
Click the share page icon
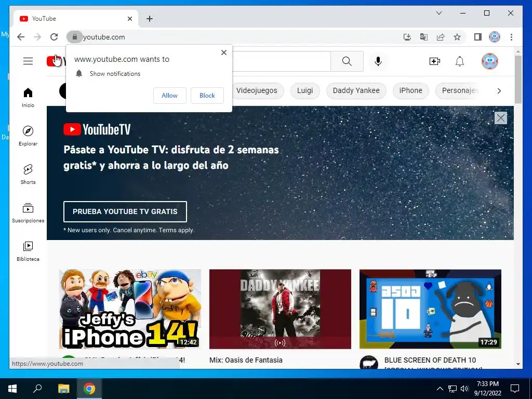pos(441,37)
